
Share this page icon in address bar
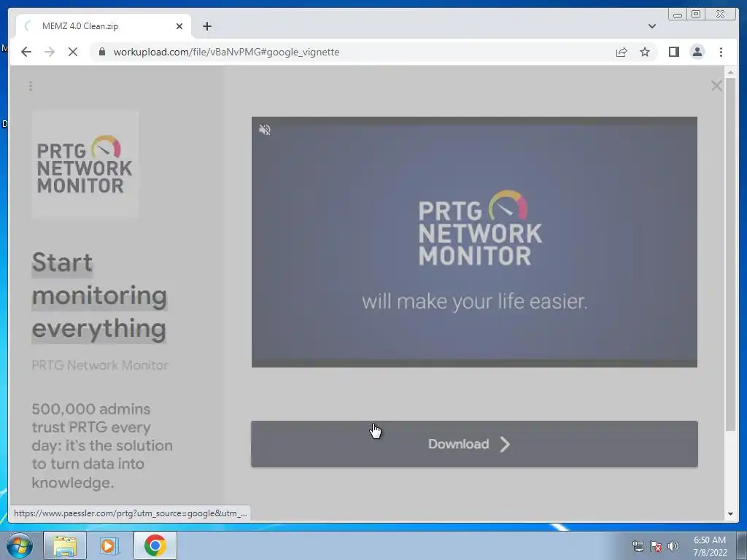622,52
